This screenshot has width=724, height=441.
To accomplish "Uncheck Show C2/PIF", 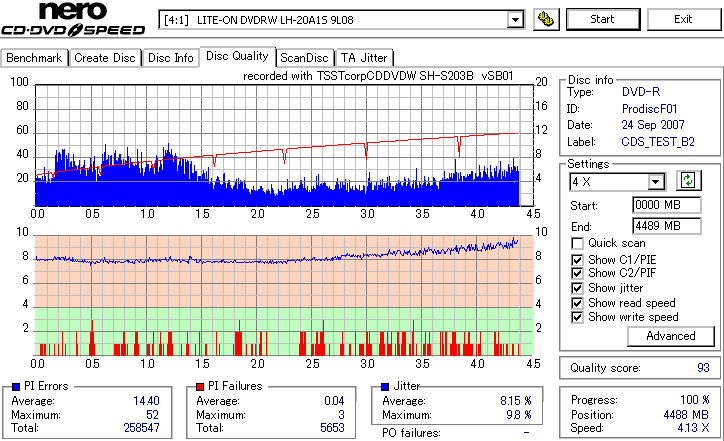I will pos(577,273).
